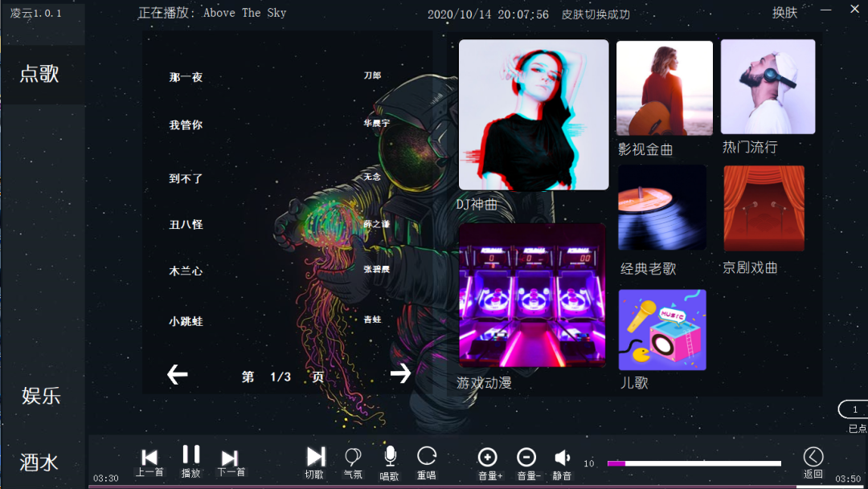Select the 热门流行 category thumbnail
Image resolution: width=868 pixels, height=489 pixels.
768,86
